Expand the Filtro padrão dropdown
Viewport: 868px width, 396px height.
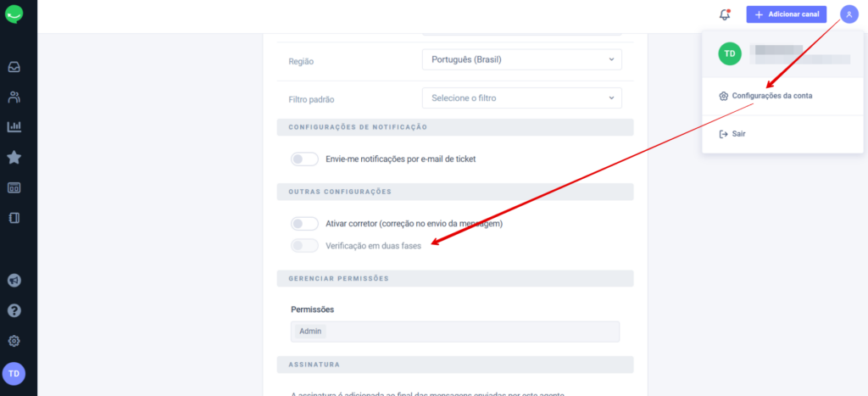[x=521, y=98]
